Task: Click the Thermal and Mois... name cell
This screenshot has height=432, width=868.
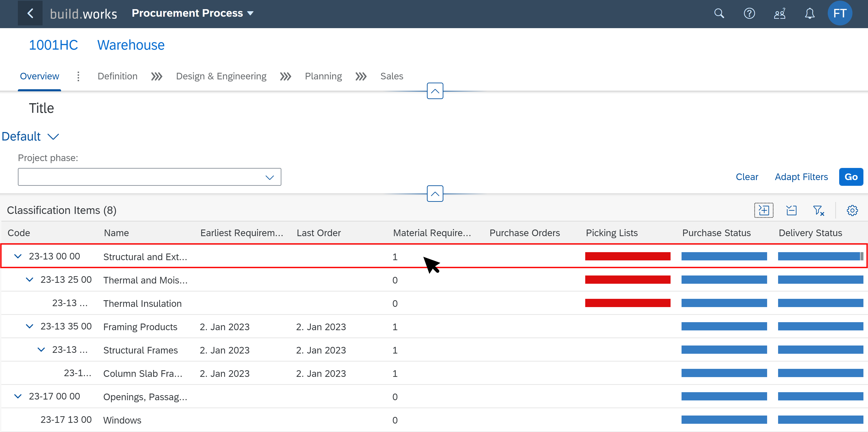Action: click(x=145, y=280)
